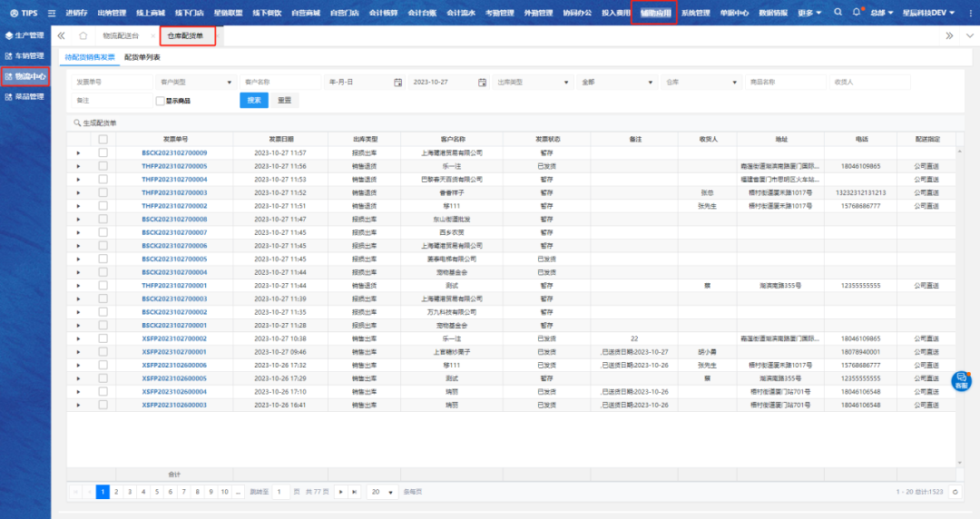Tick the select-all checkbox in table header
Screen dimensions: 980x519
click(103, 140)
